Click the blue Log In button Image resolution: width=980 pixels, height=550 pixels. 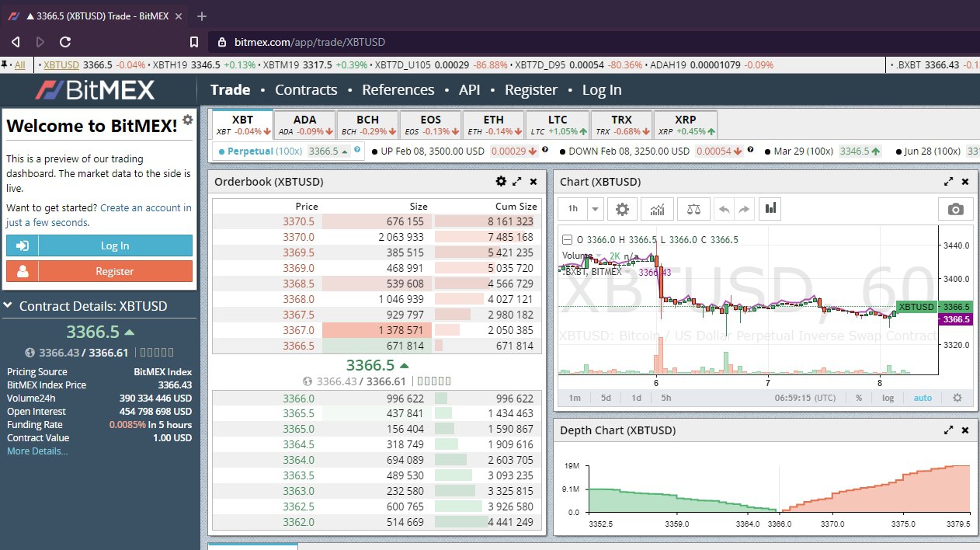(x=99, y=245)
